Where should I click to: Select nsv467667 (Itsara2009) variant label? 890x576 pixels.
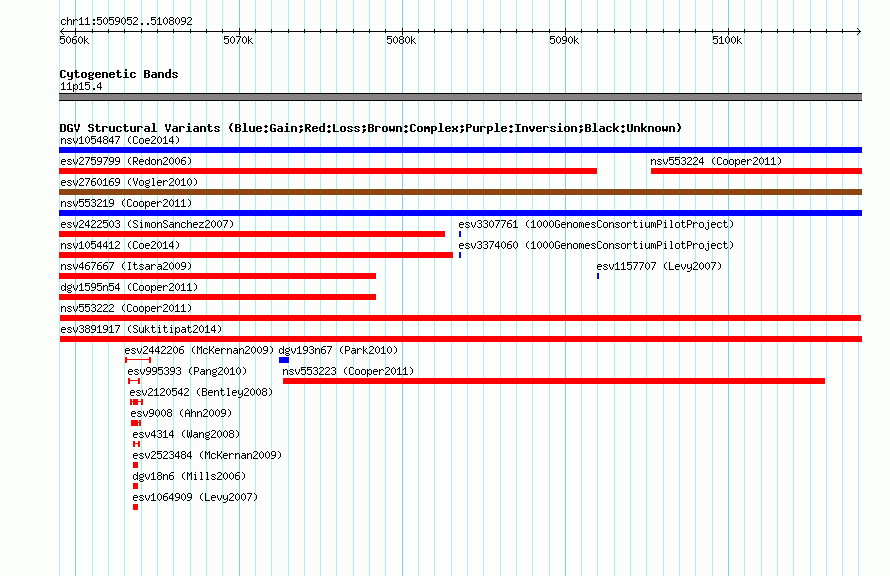coord(126,266)
